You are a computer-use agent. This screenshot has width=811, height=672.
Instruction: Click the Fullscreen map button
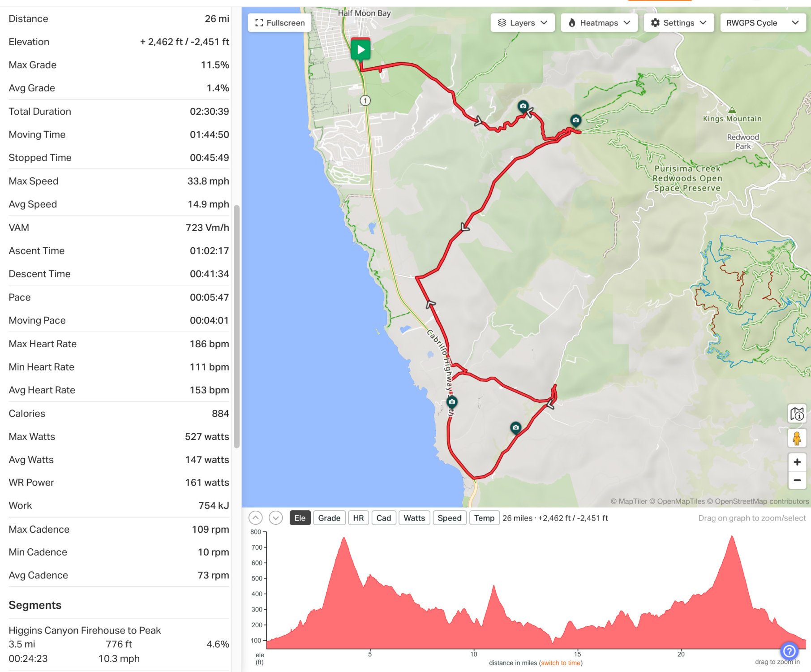coord(279,23)
